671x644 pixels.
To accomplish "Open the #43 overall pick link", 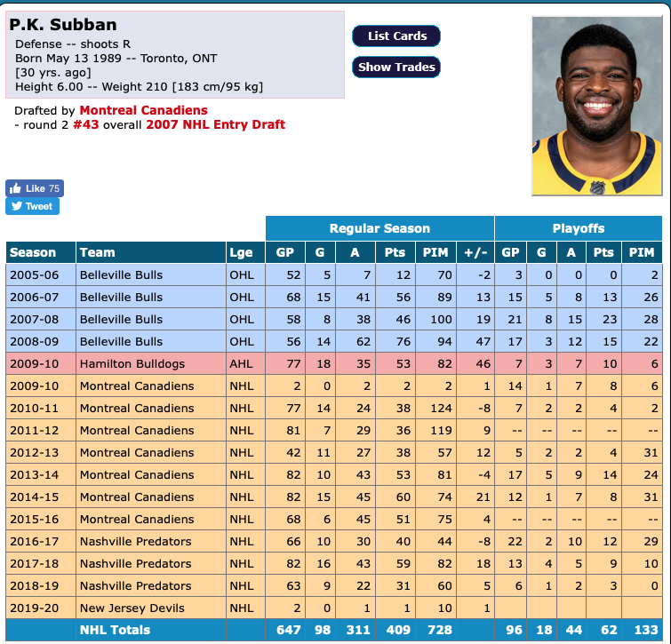I will [85, 124].
